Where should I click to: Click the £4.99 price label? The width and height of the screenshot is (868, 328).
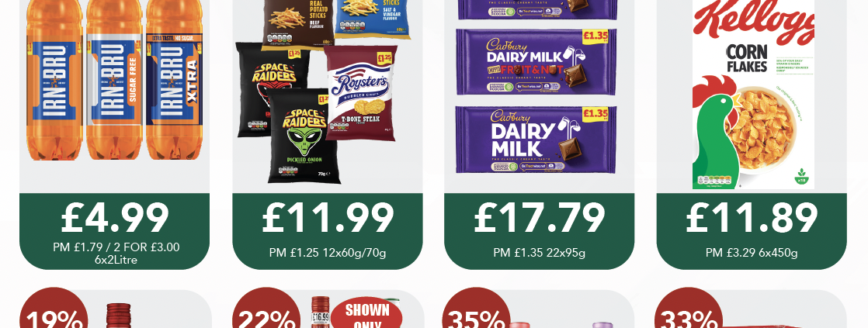pos(115,217)
